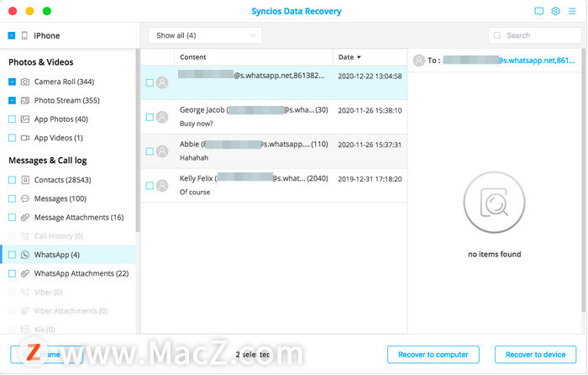Tick checkbox of the 2020-12-22 13:04:58 chat
Viewport: 588px width, 375px height.
pyautogui.click(x=150, y=82)
